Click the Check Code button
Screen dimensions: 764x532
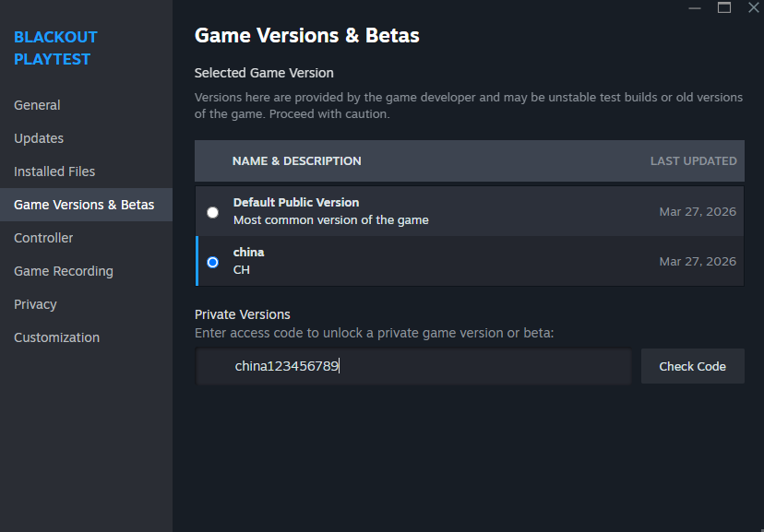tap(692, 366)
